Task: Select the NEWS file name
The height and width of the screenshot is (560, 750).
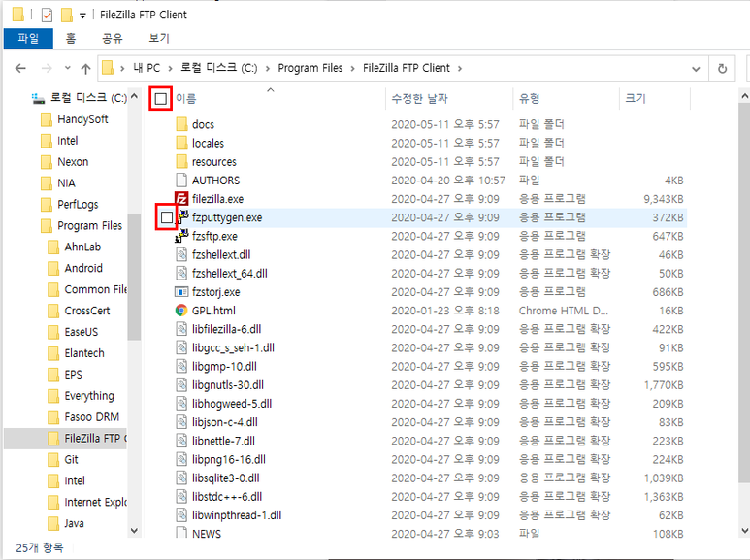Action: coord(207,534)
